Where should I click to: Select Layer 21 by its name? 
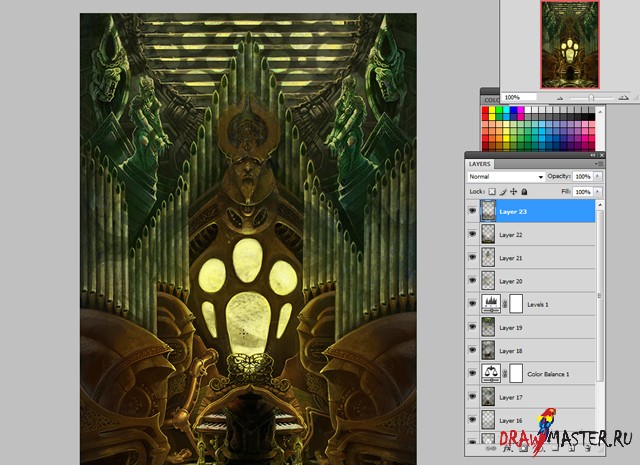click(511, 258)
